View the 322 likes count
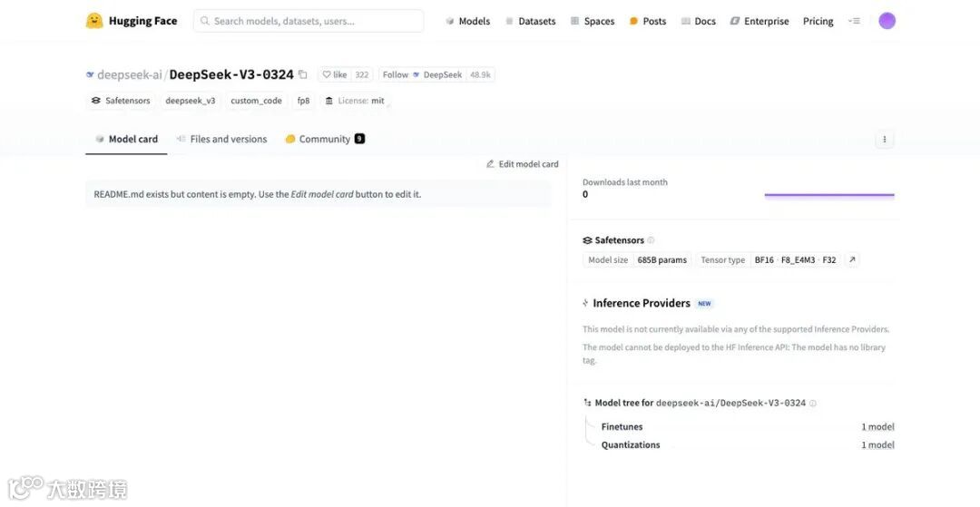The image size is (980, 507). (x=362, y=75)
